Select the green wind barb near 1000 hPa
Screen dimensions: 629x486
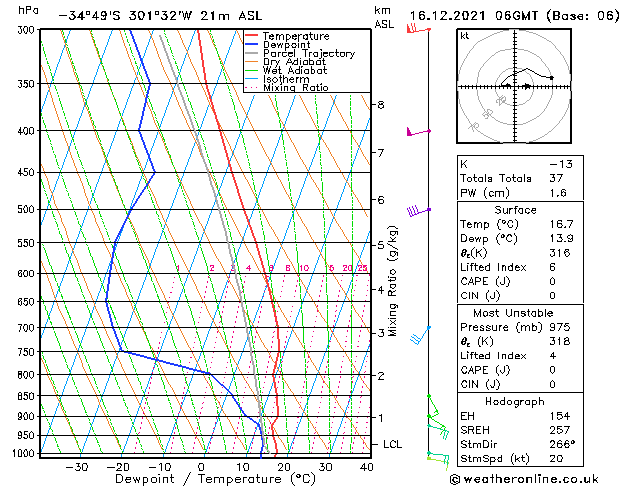tap(436, 456)
